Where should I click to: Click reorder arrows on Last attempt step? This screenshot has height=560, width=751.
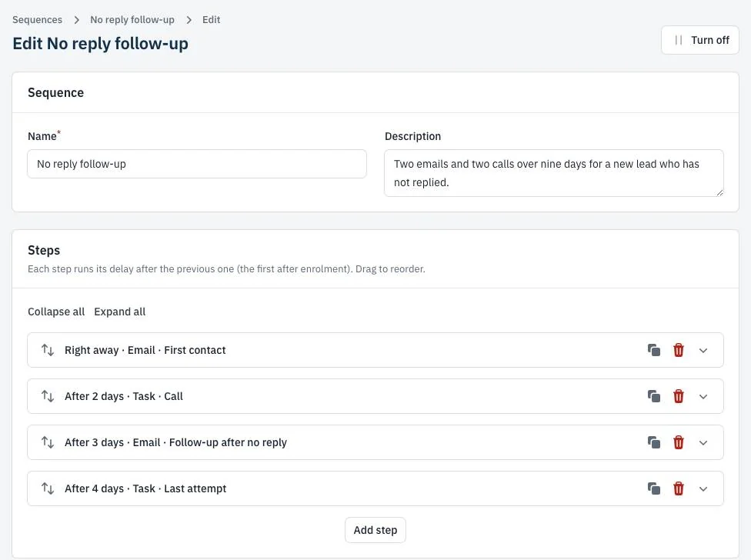[x=48, y=488]
